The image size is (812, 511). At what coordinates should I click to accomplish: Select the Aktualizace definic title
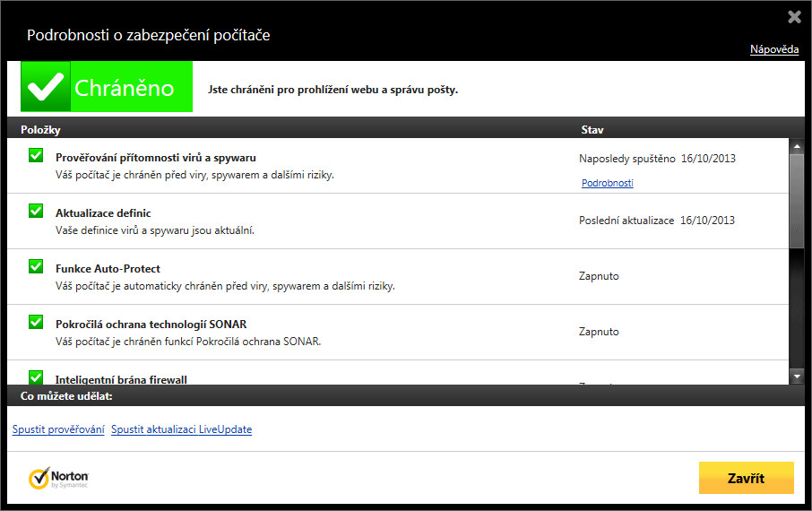point(103,213)
